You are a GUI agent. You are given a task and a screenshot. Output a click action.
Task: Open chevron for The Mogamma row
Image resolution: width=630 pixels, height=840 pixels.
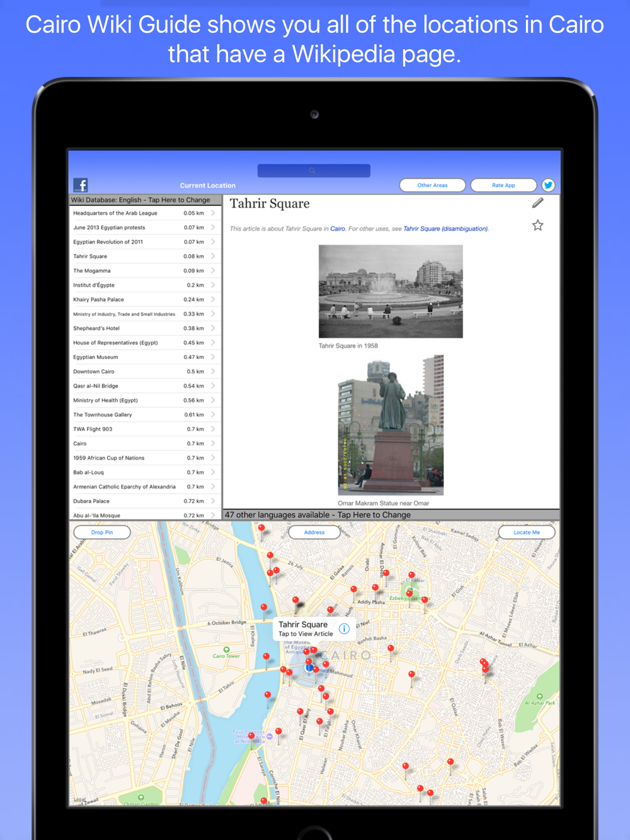pyautogui.click(x=213, y=271)
